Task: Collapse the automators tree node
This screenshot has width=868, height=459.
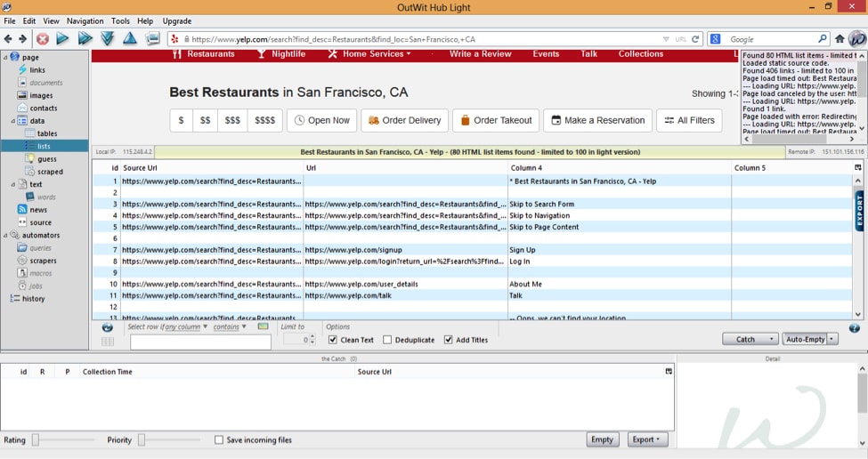Action: tap(5, 235)
